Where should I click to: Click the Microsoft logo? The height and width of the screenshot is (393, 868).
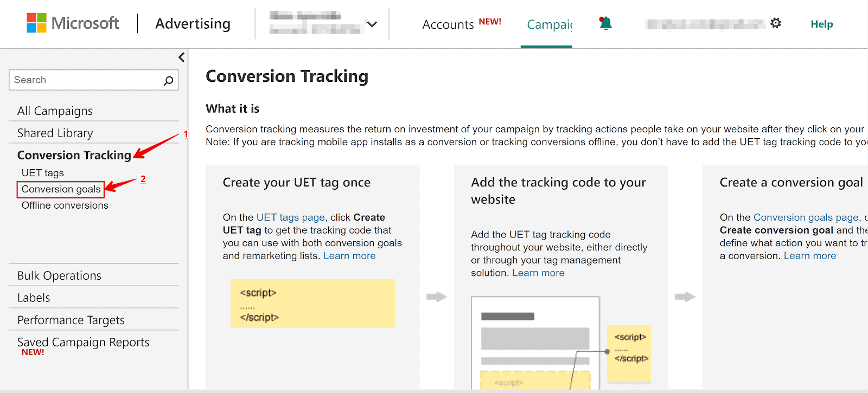[73, 23]
